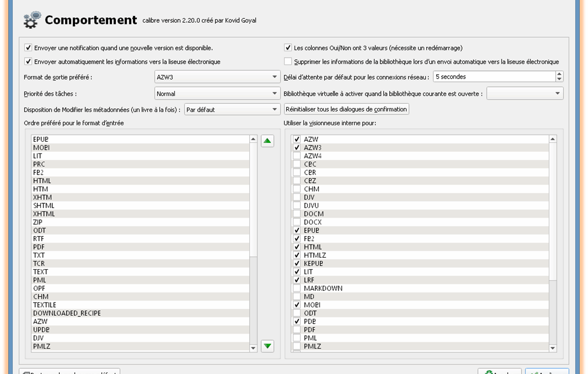Uncheck MOBI in internal viewer list
The image size is (588, 374).
pyautogui.click(x=297, y=305)
